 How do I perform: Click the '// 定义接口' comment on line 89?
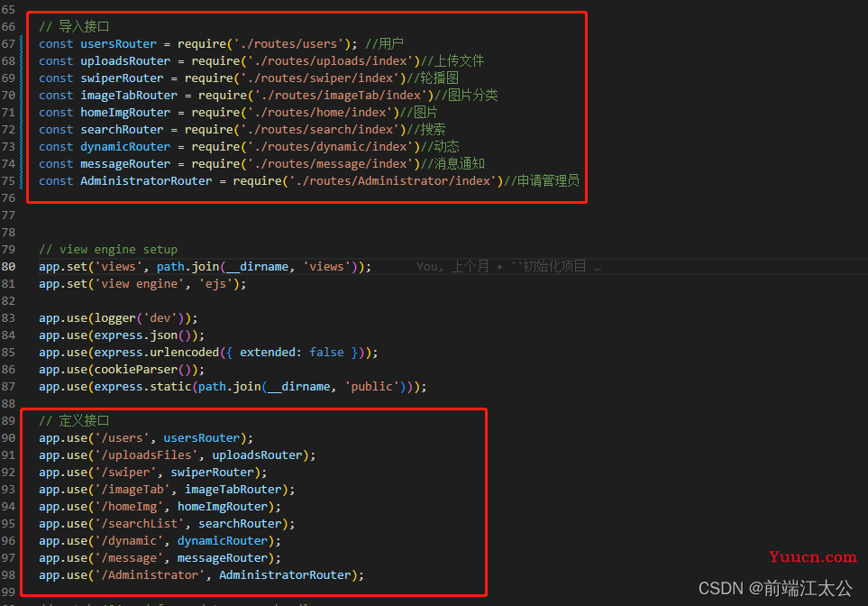[74, 421]
